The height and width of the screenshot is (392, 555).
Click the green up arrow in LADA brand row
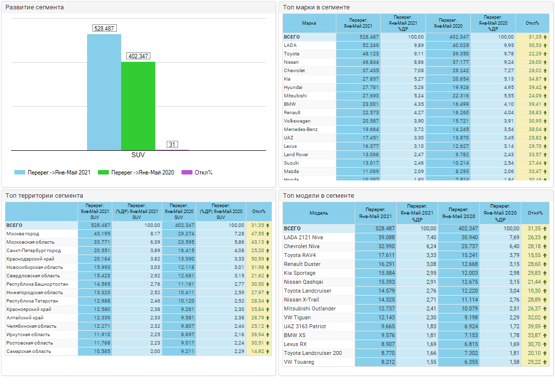pyautogui.click(x=545, y=45)
